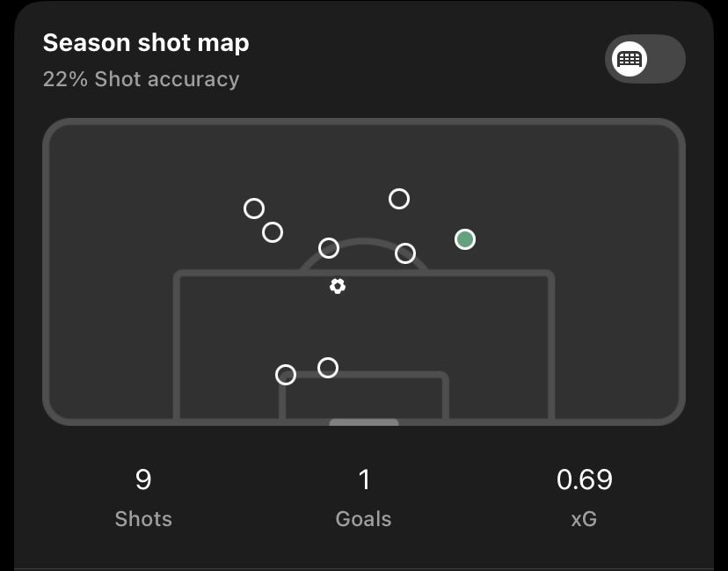Click the Season shot map heading

pyautogui.click(x=146, y=43)
